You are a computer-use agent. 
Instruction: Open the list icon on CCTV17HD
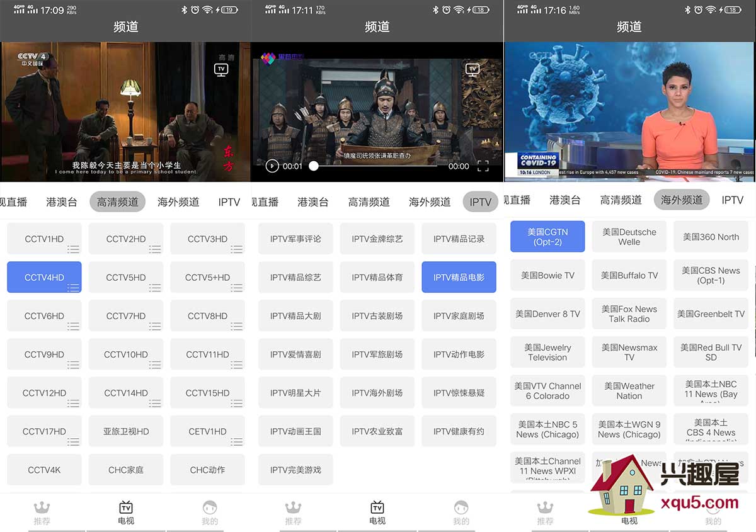(x=74, y=441)
